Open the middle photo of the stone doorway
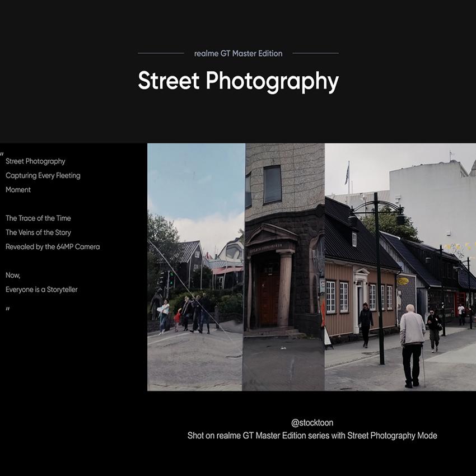 [x=284, y=267]
